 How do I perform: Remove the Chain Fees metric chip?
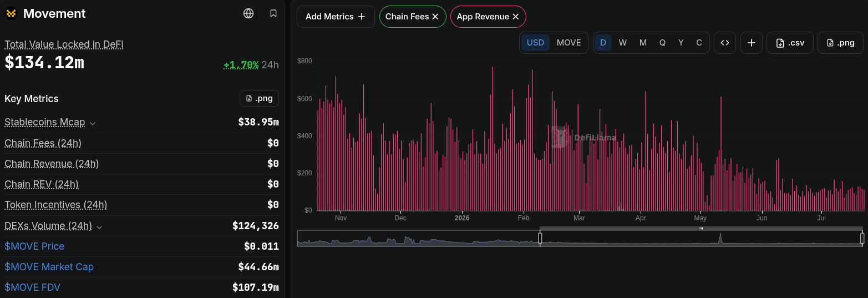pyautogui.click(x=435, y=17)
